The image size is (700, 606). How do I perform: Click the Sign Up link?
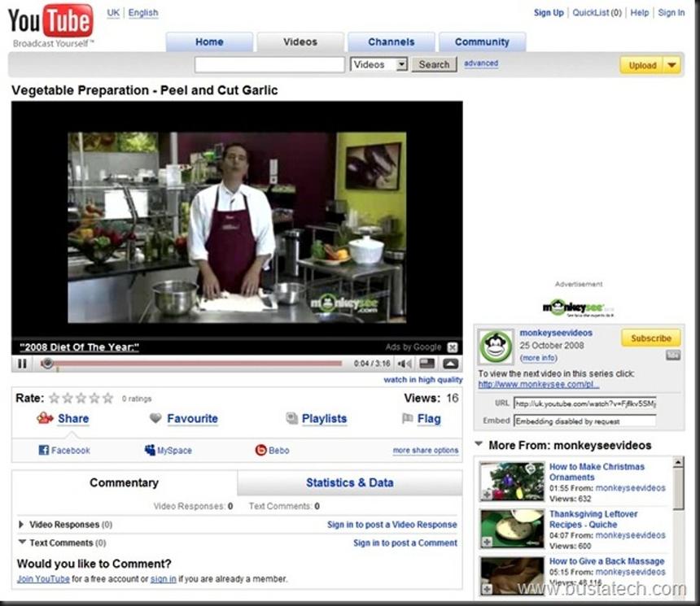pyautogui.click(x=549, y=12)
